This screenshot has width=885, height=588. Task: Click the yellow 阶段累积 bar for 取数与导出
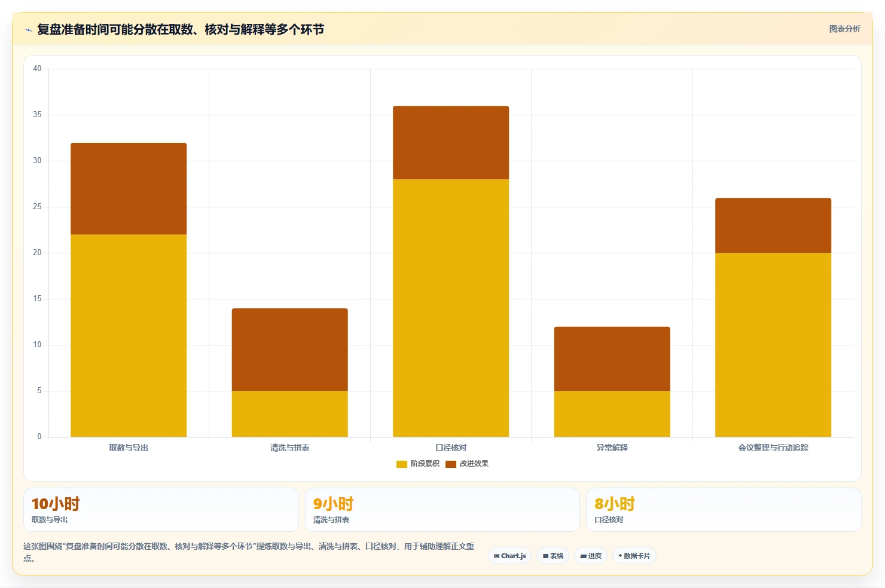click(129, 335)
